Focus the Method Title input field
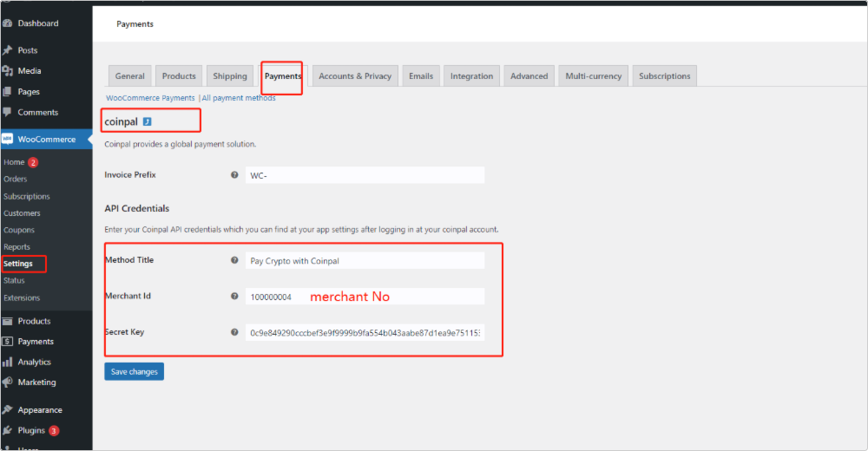Screen dimensions: 868x451 [365, 260]
